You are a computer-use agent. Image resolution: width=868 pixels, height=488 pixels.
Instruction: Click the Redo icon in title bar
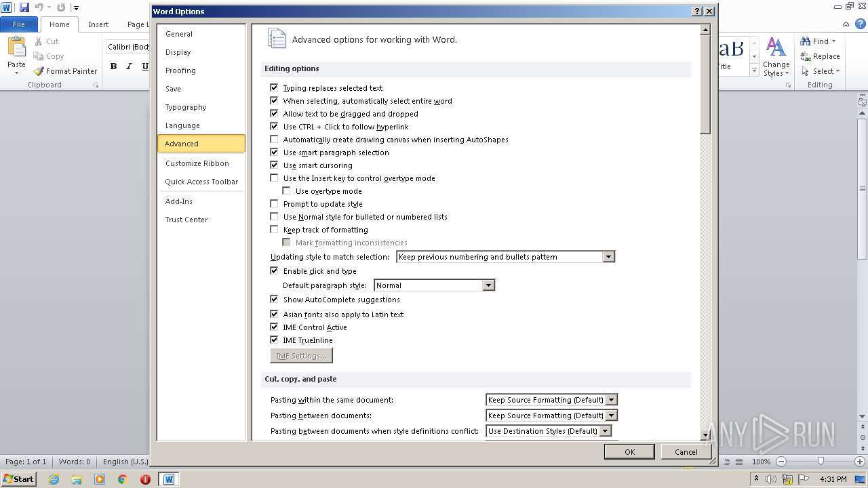[x=61, y=7]
